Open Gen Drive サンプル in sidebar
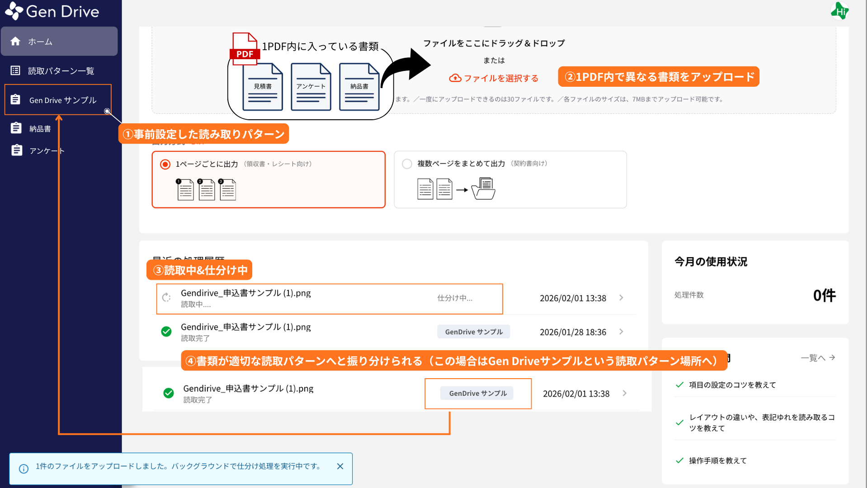The width and height of the screenshot is (868, 488). click(x=62, y=100)
